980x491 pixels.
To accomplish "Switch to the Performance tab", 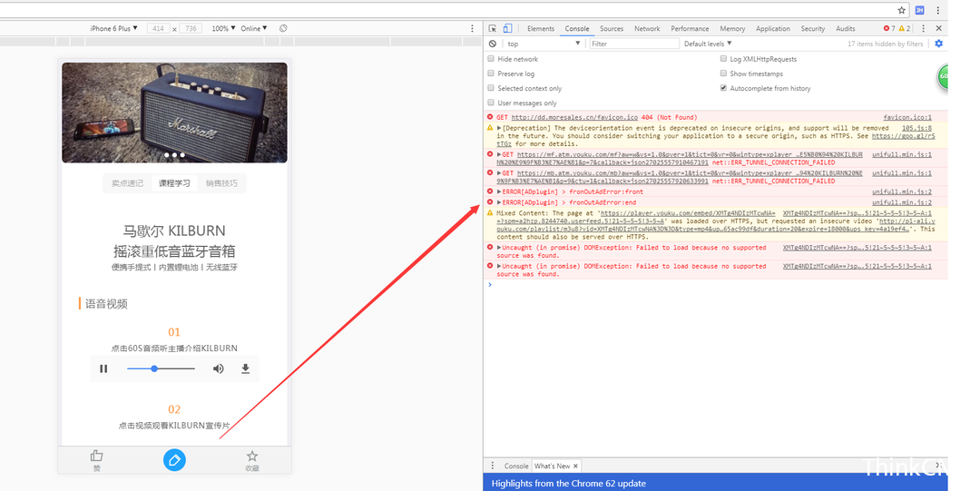I will (x=690, y=29).
